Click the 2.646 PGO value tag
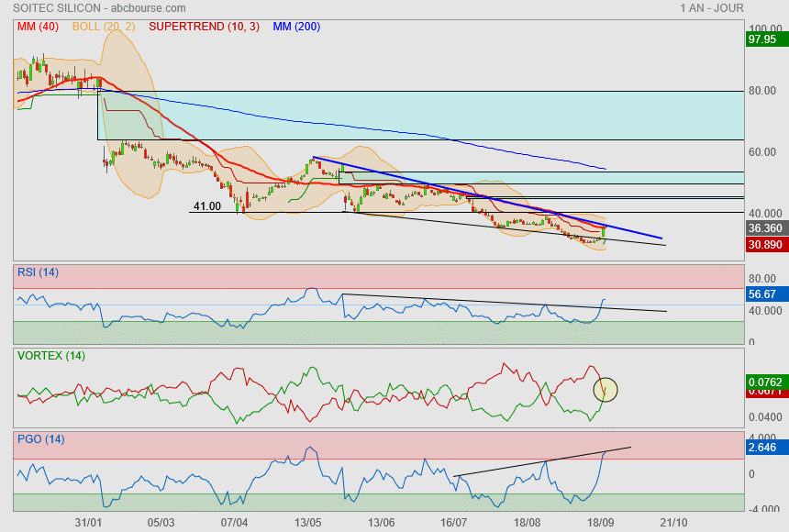The width and height of the screenshot is (789, 532). point(762,448)
